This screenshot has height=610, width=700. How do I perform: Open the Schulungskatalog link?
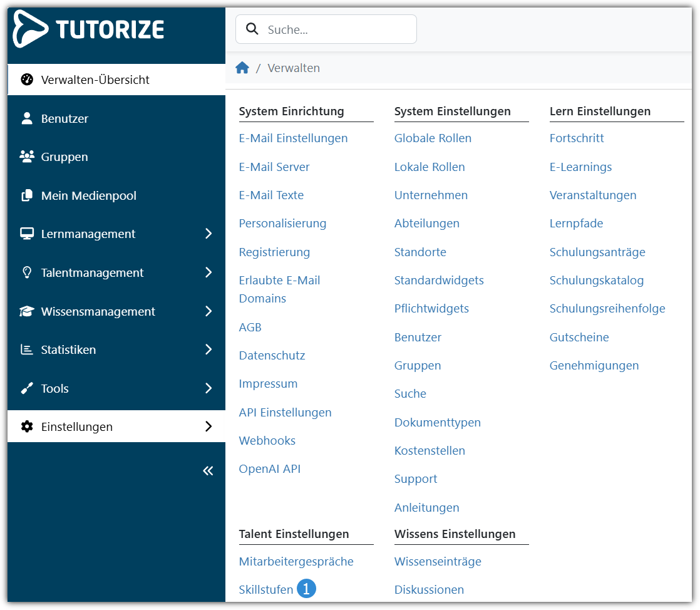pos(596,281)
